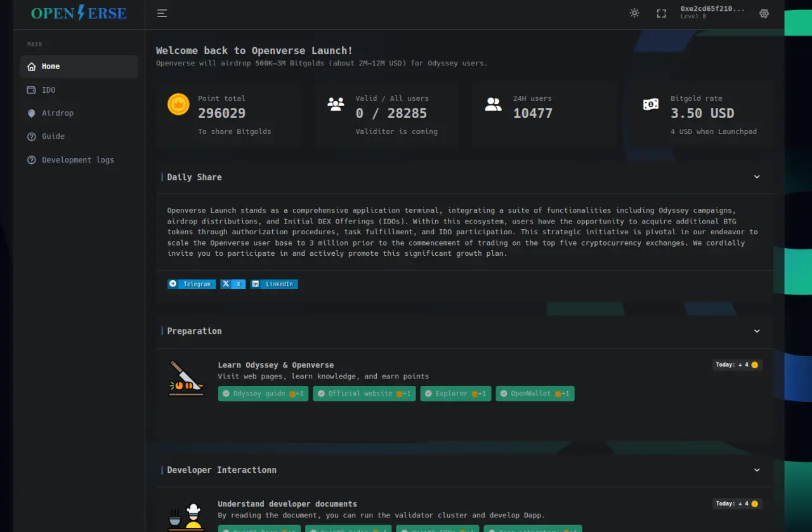Click the 3.50 USD Bitgold rate
The height and width of the screenshot is (532, 812).
[702, 114]
